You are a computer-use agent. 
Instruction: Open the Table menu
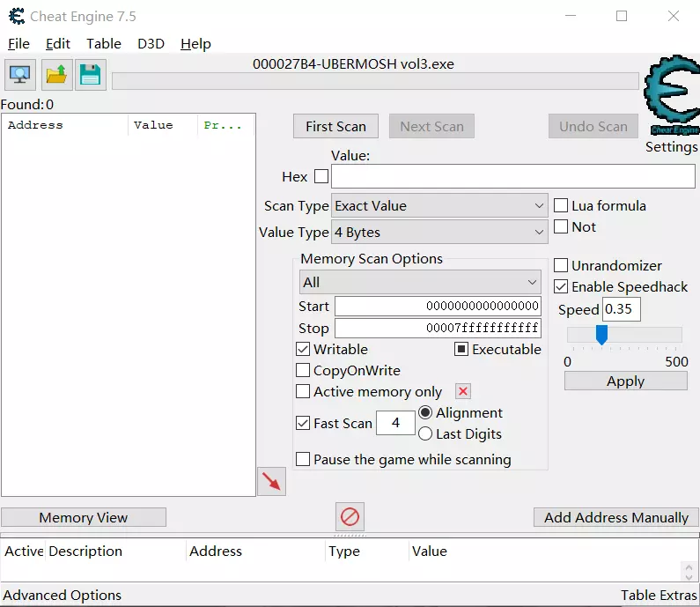coord(104,44)
